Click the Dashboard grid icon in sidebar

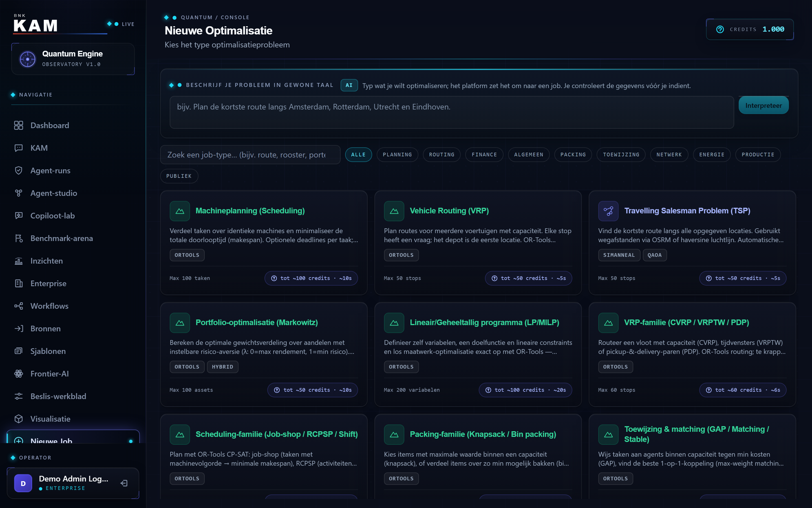point(18,125)
